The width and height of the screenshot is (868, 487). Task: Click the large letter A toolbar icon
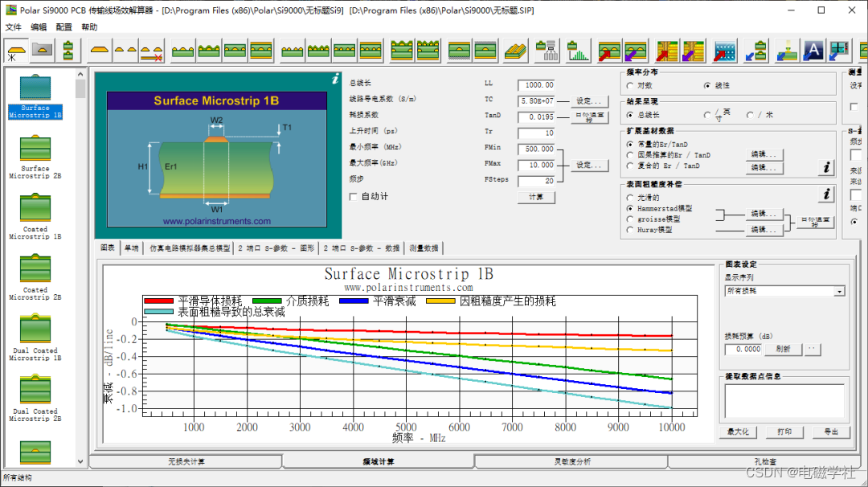point(813,51)
